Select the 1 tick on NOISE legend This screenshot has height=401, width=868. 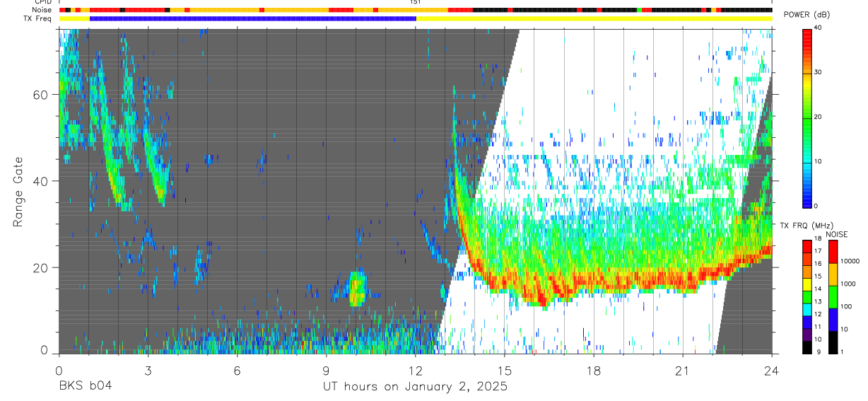pos(842,351)
